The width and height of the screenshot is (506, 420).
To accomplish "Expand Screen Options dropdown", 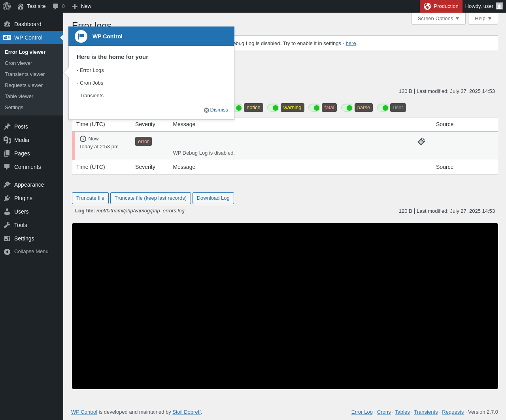I will click(x=438, y=19).
